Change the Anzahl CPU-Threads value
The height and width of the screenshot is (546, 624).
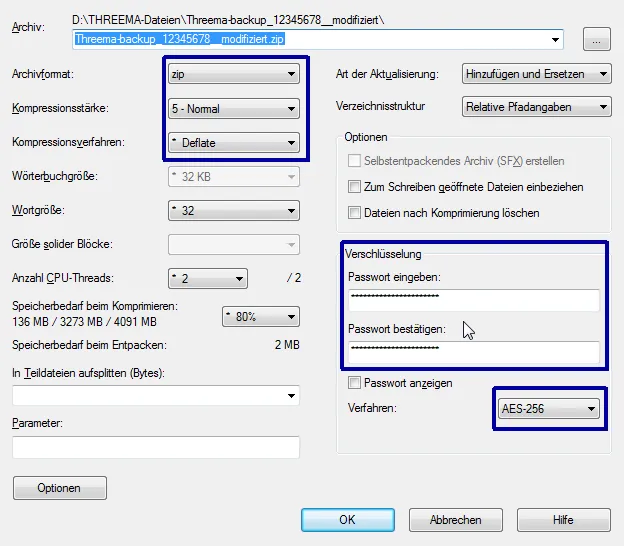pyautogui.click(x=207, y=278)
